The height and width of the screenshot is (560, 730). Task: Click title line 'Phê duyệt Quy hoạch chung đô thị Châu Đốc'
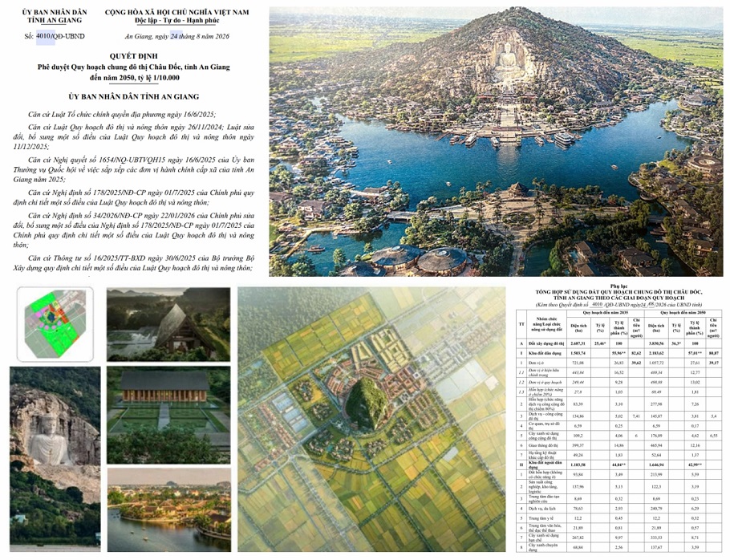pos(134,67)
